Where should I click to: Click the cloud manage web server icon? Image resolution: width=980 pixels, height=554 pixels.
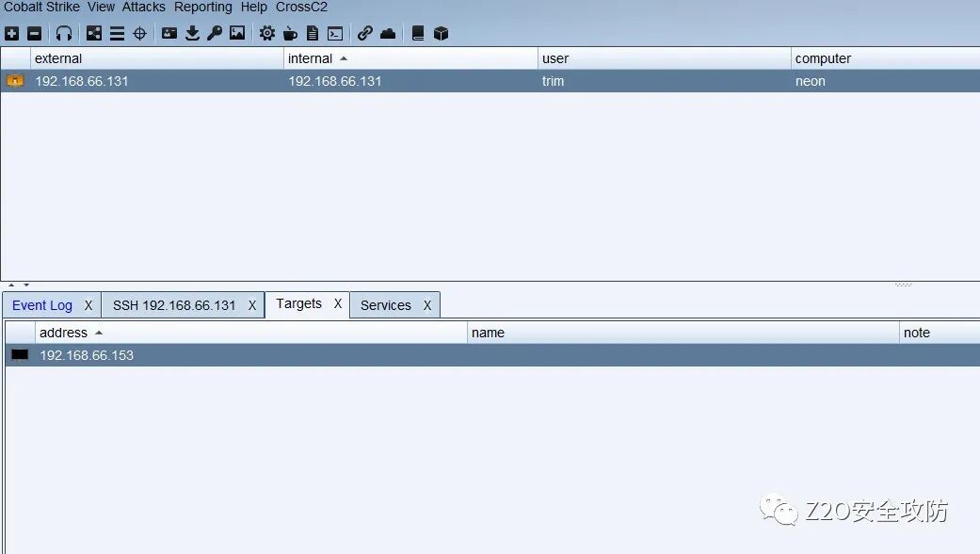pyautogui.click(x=388, y=34)
